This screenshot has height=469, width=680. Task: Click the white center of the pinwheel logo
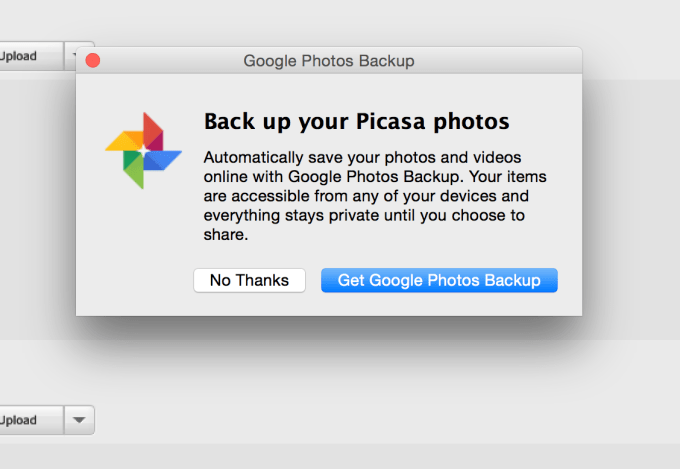coord(144,150)
